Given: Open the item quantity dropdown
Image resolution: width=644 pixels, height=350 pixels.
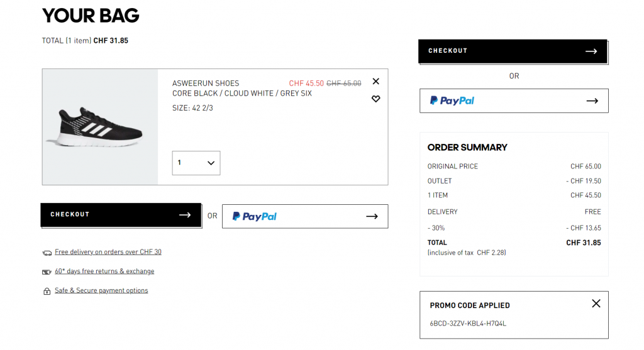Looking at the screenshot, I should [196, 163].
